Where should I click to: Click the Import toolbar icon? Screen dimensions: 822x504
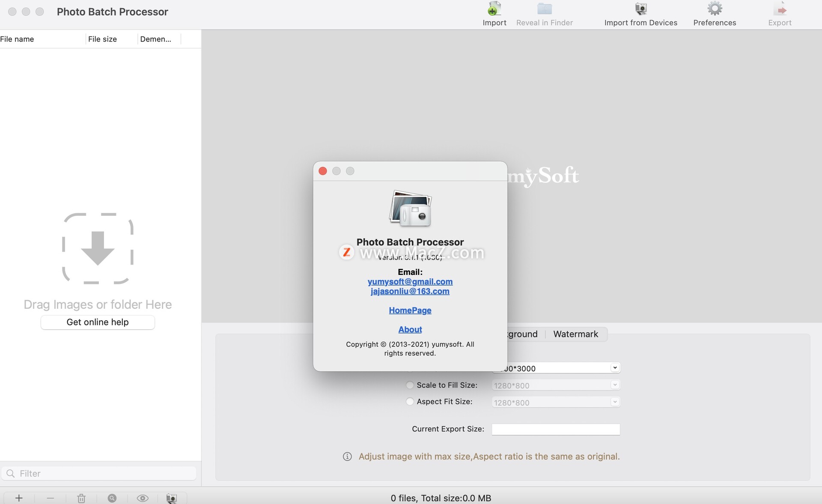click(x=494, y=9)
